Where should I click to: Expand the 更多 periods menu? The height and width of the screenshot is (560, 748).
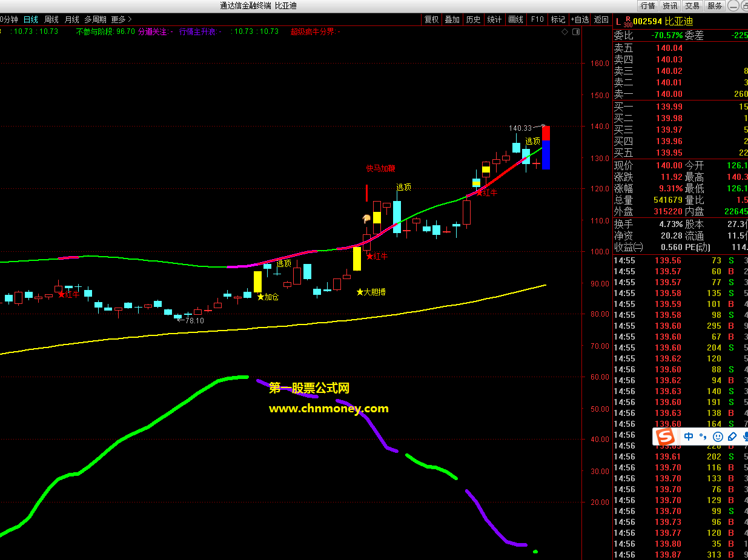[121, 19]
